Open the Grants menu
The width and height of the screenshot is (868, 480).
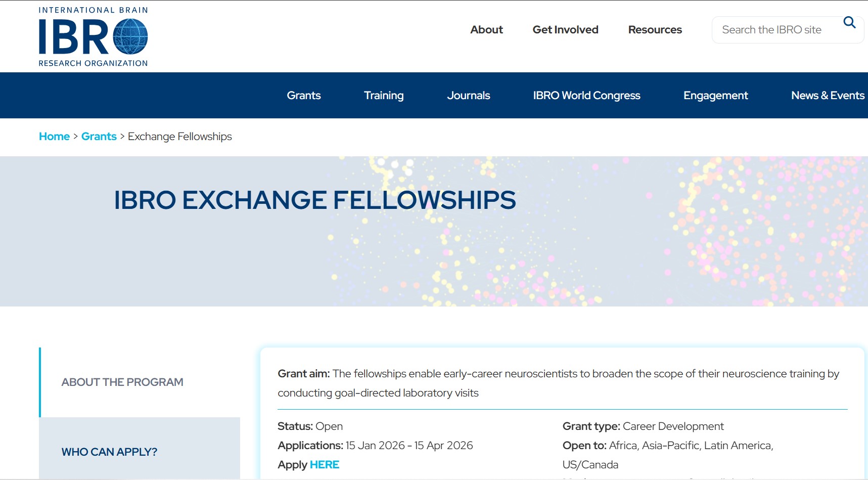coord(303,95)
